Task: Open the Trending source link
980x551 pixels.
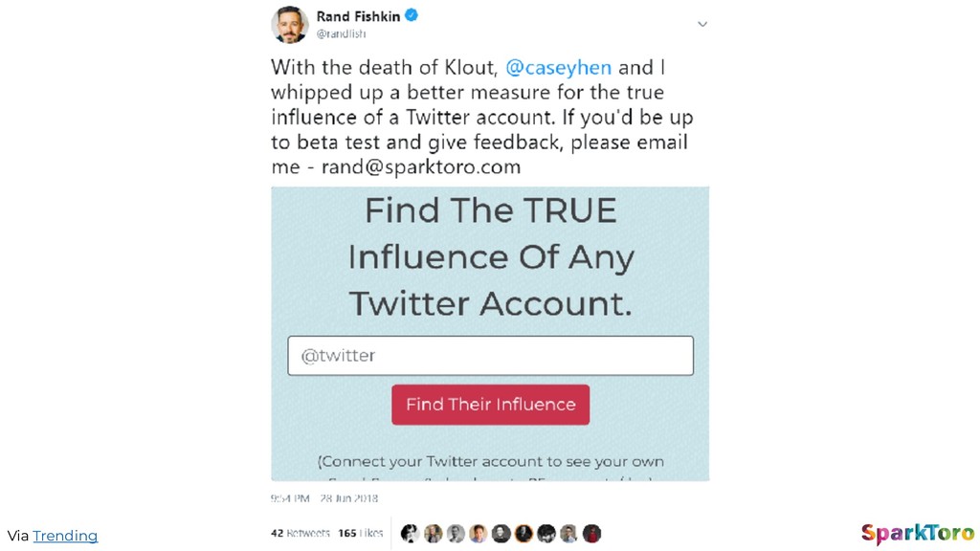Action: (x=65, y=536)
